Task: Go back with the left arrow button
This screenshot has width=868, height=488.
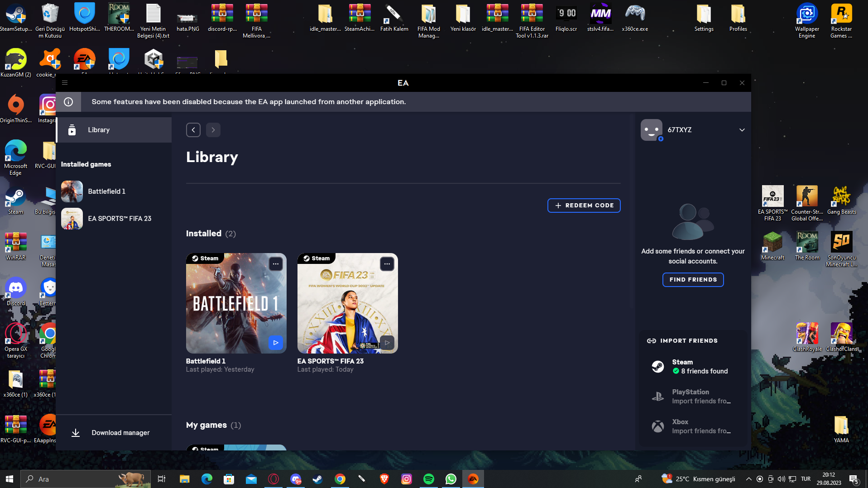Action: coord(193,130)
